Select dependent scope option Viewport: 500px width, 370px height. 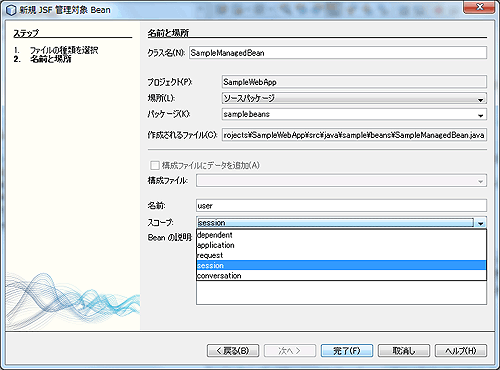click(x=341, y=235)
